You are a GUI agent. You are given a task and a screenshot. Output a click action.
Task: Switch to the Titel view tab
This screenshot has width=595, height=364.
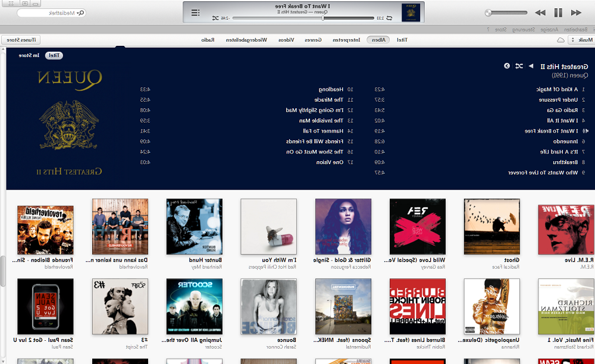pyautogui.click(x=402, y=40)
